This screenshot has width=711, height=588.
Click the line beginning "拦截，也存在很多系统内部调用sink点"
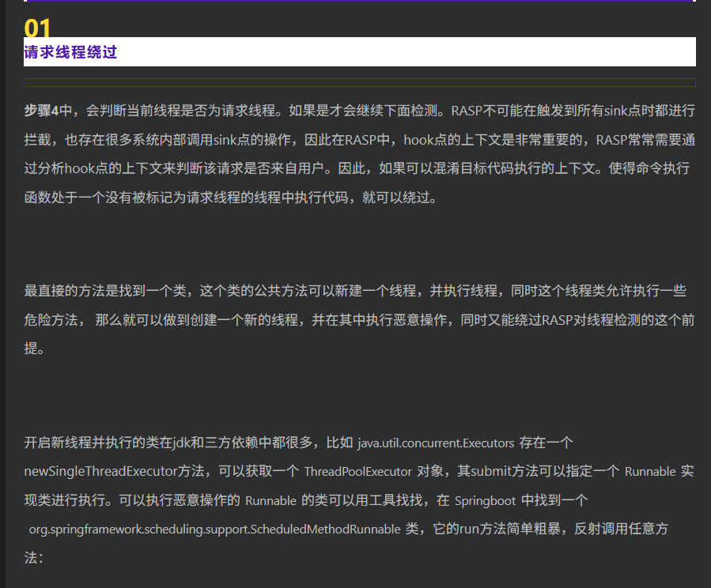click(x=360, y=140)
